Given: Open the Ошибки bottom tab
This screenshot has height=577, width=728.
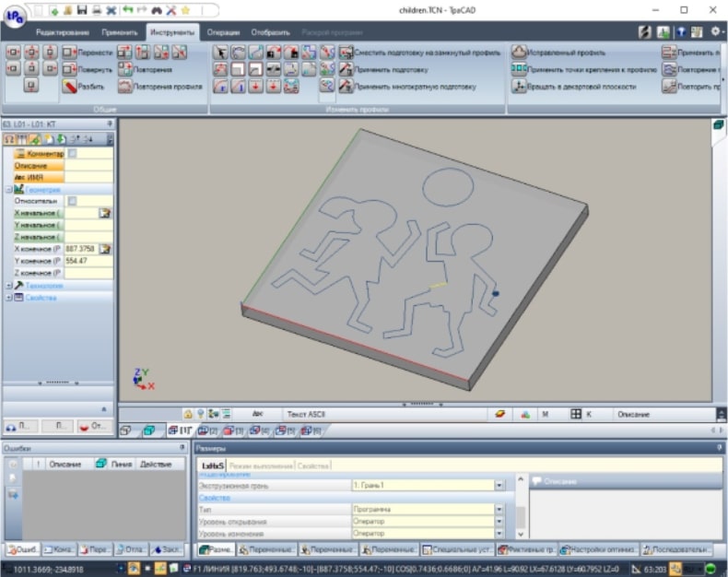Looking at the screenshot, I should tap(23, 549).
